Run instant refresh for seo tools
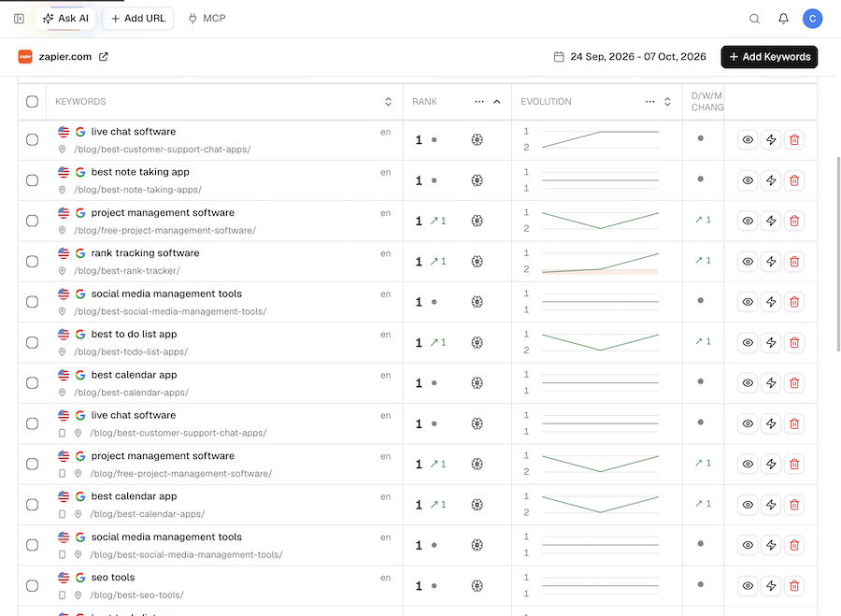The height and width of the screenshot is (616, 841). point(771,585)
